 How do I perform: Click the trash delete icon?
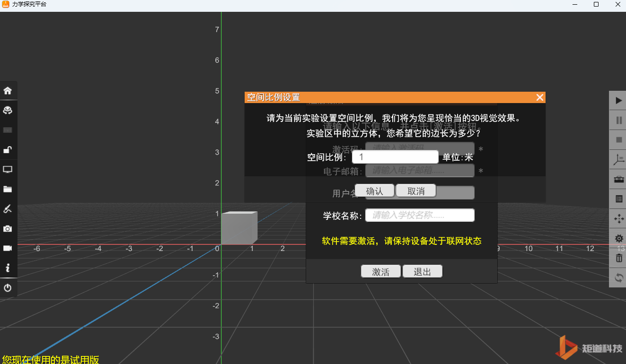point(619,258)
